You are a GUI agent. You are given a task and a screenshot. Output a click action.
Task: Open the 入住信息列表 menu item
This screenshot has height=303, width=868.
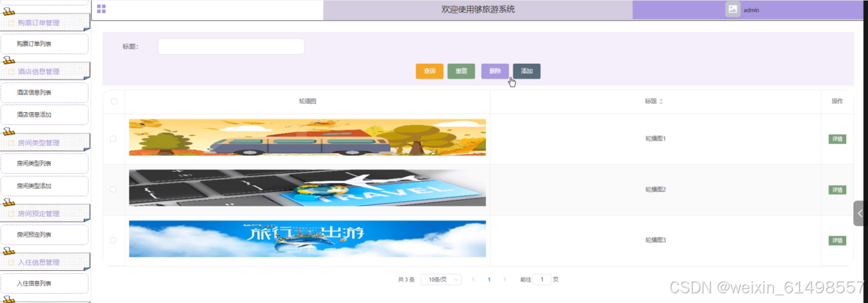(44, 283)
